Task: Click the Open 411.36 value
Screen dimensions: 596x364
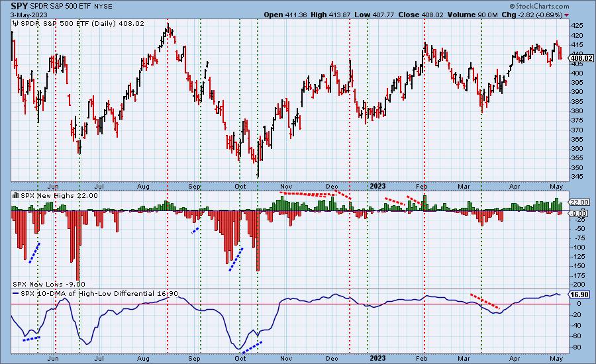Action: (x=285, y=15)
